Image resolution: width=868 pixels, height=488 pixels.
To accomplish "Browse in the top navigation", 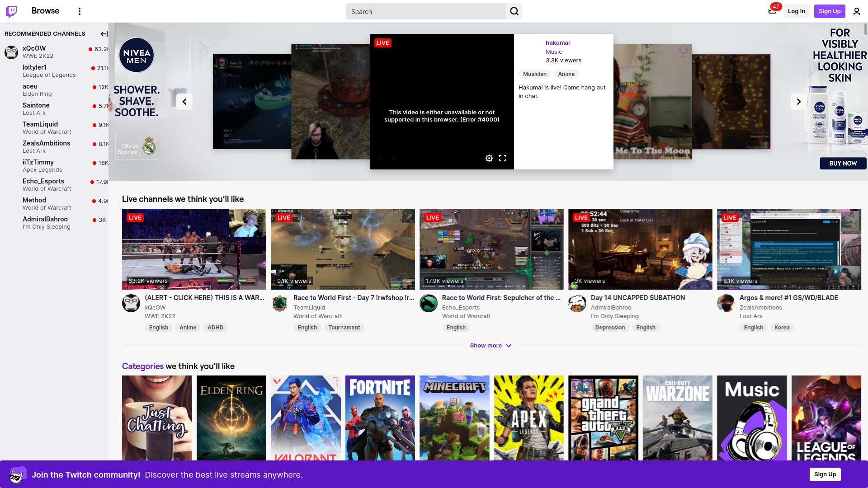I will coord(45,11).
